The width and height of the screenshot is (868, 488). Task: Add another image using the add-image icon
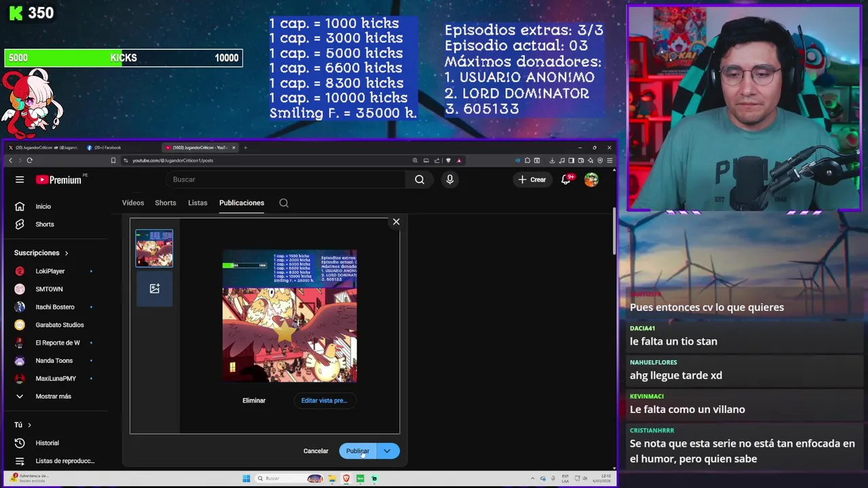pyautogui.click(x=155, y=289)
